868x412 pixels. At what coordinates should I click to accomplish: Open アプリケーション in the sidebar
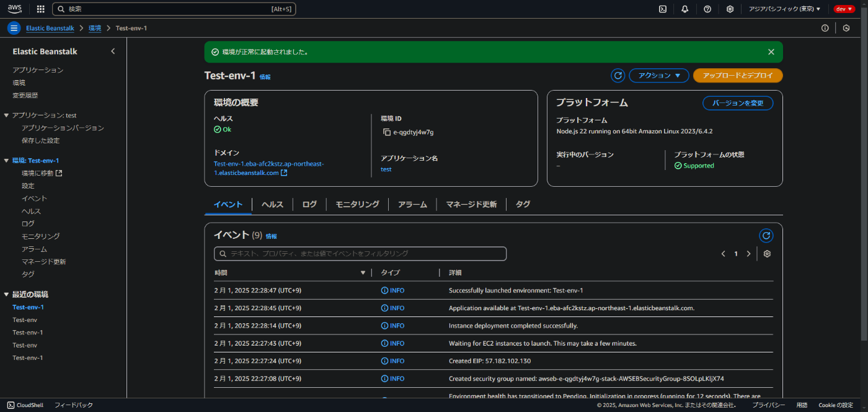[38, 70]
